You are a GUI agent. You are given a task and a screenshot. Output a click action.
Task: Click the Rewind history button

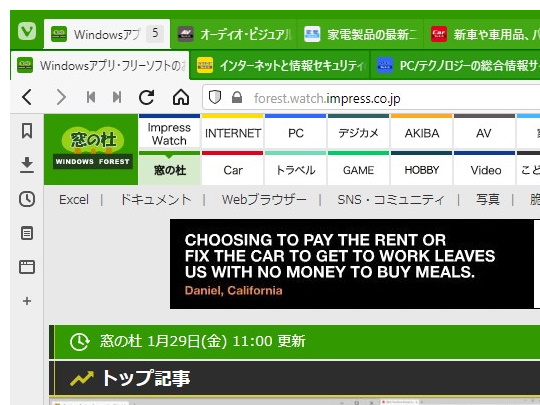(x=91, y=97)
